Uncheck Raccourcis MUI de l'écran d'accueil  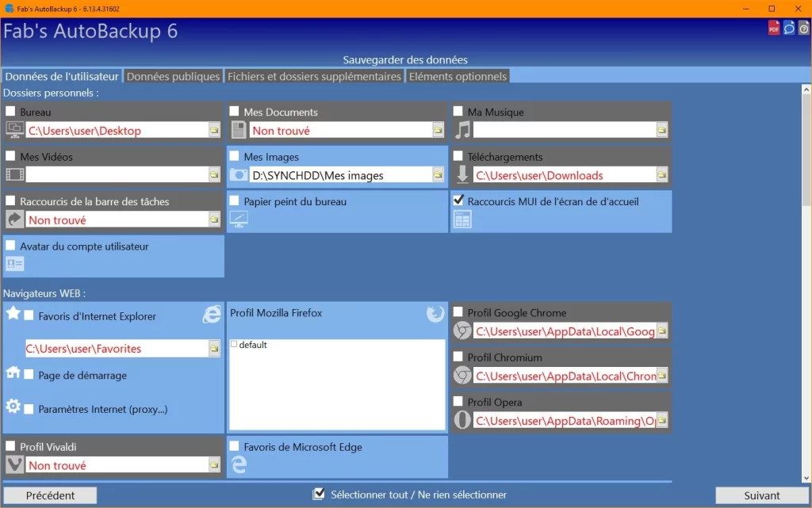[x=458, y=201]
